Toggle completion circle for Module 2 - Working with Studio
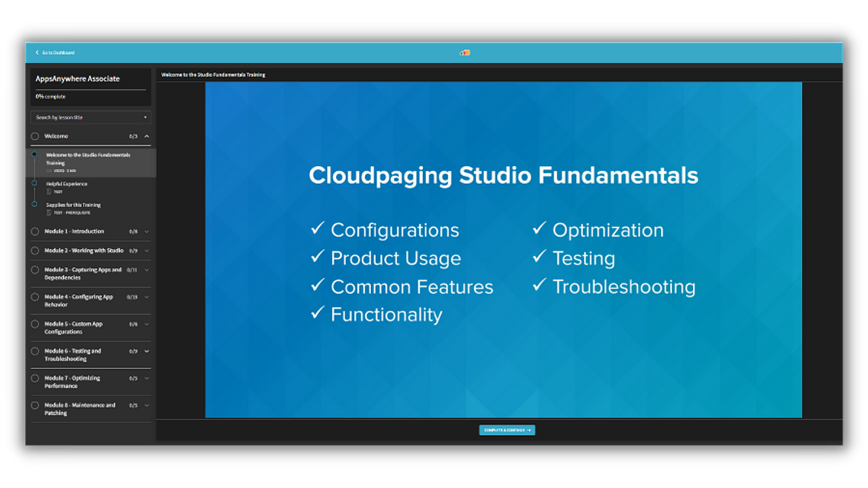The height and width of the screenshot is (488, 868). coord(35,251)
